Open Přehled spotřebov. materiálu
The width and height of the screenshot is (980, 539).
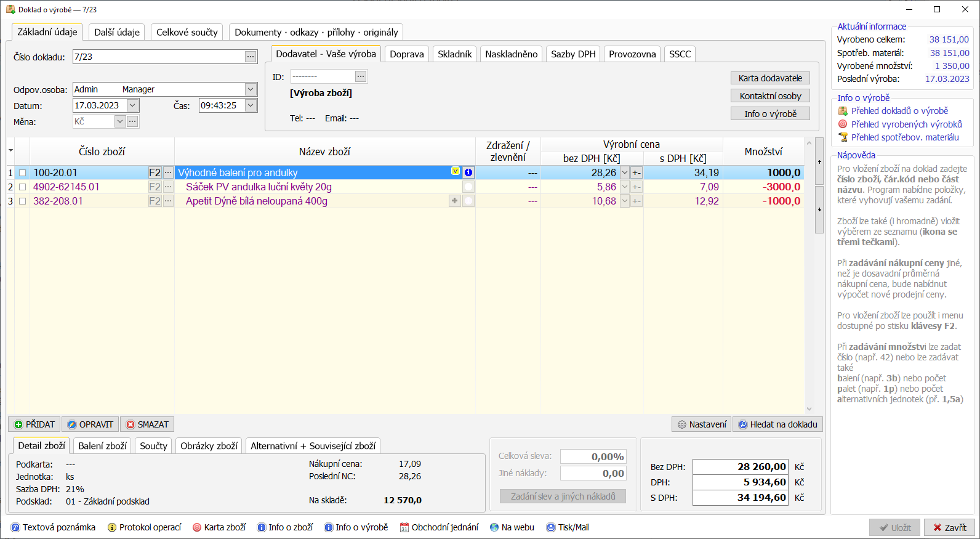(899, 137)
